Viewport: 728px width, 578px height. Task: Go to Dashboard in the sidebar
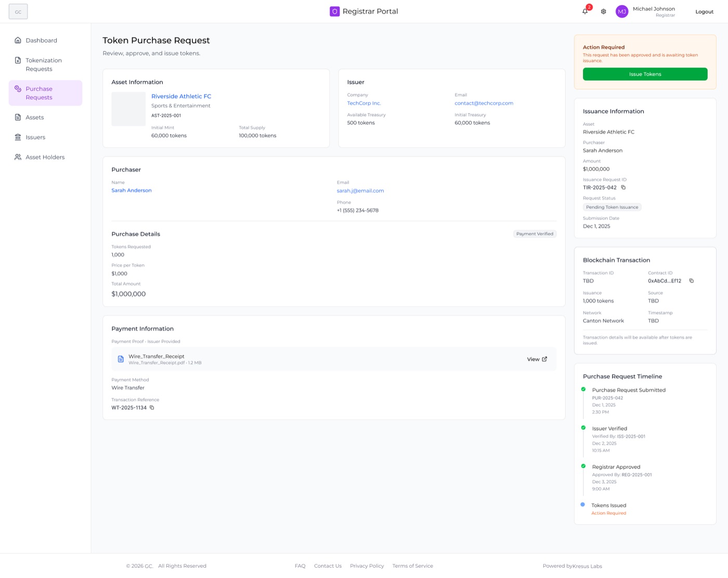[x=41, y=41]
